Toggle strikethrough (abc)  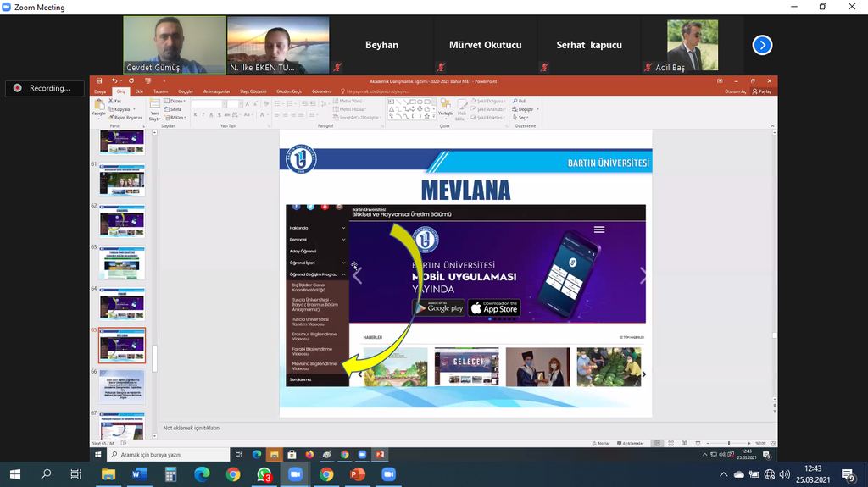click(227, 115)
